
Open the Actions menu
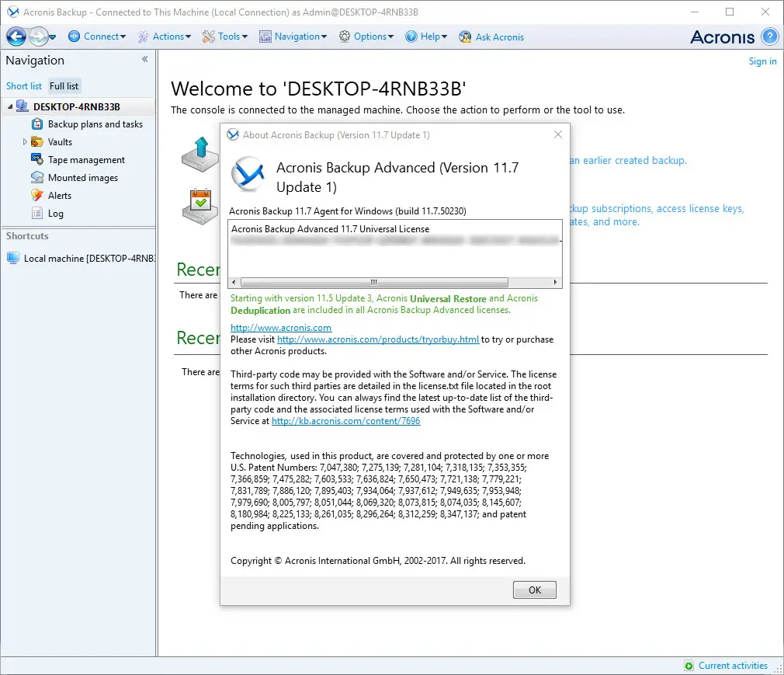click(x=172, y=37)
